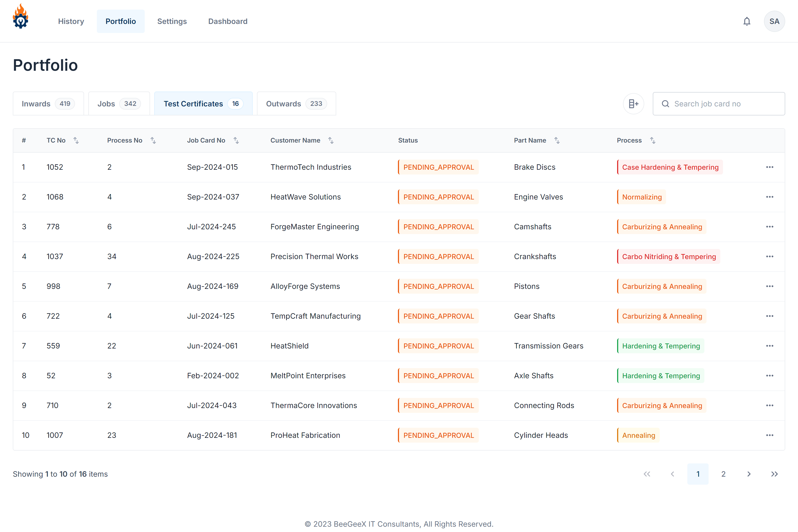The height and width of the screenshot is (532, 798).
Task: Sort by Process No column
Action: point(153,140)
